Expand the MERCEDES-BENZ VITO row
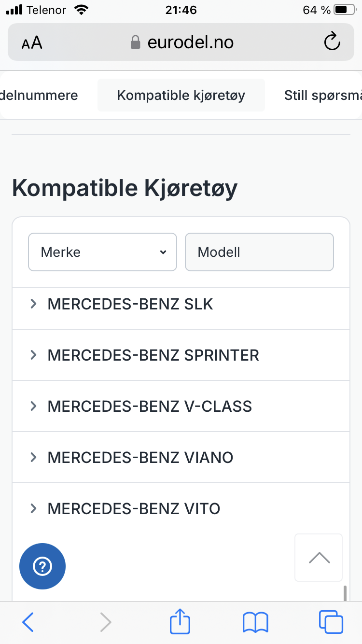This screenshot has width=362, height=644. [x=134, y=509]
